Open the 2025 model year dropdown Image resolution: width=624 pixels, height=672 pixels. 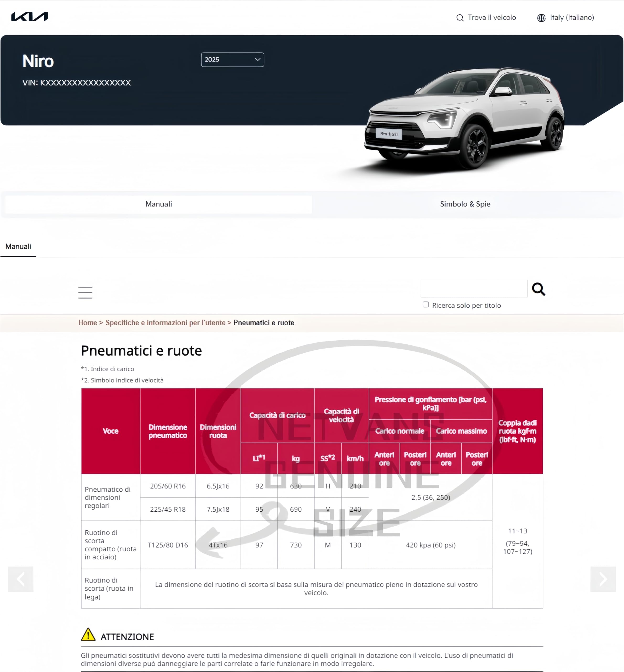232,60
